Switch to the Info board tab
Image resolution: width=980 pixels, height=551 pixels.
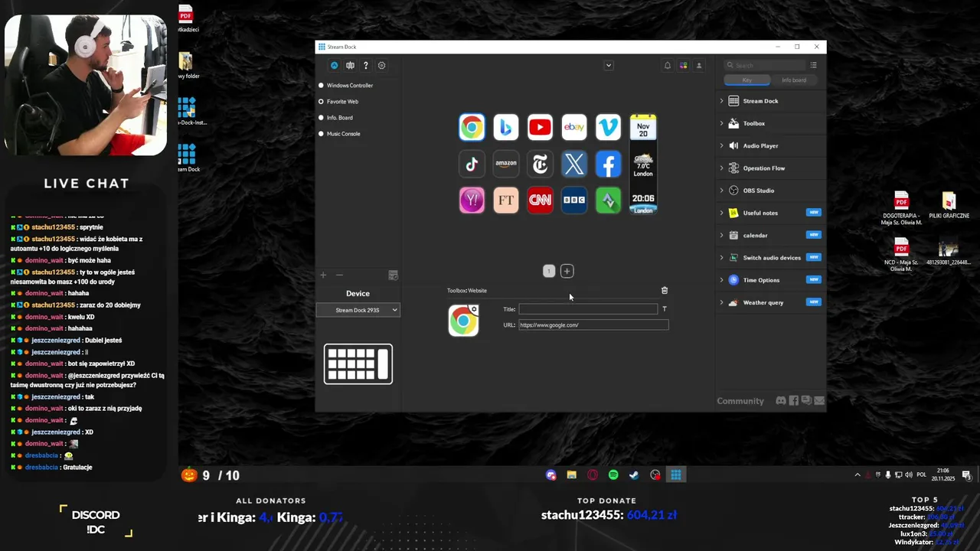[794, 80]
